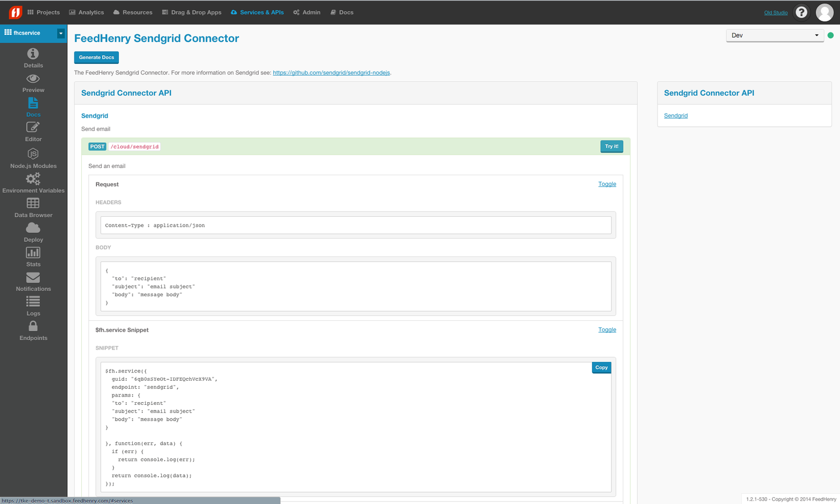
Task: Click the fhcservice title label
Action: click(27, 33)
